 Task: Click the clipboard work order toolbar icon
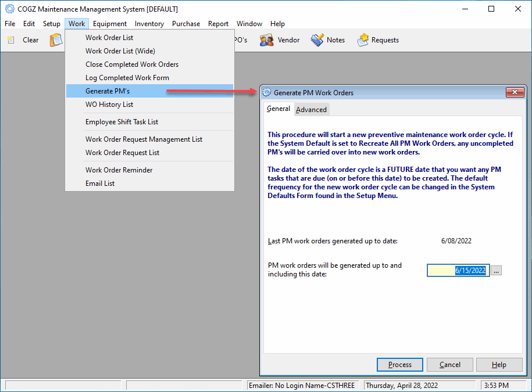(56, 40)
